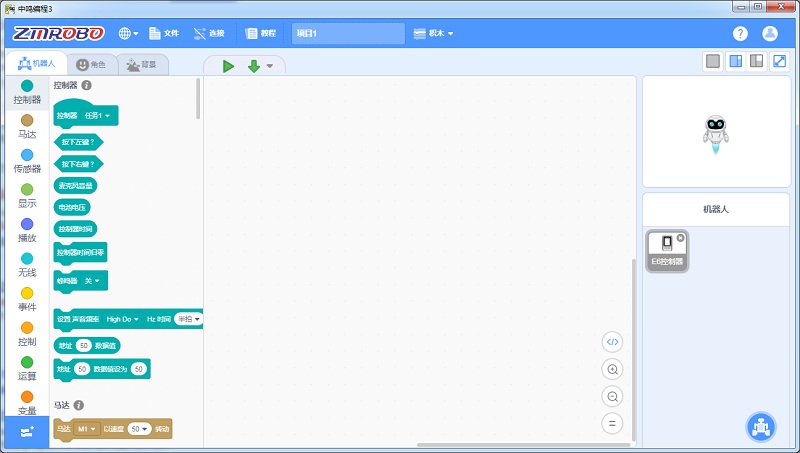Open the motor speed 50 dropdown
Screen dimensions: 800x453
[x=139, y=429]
